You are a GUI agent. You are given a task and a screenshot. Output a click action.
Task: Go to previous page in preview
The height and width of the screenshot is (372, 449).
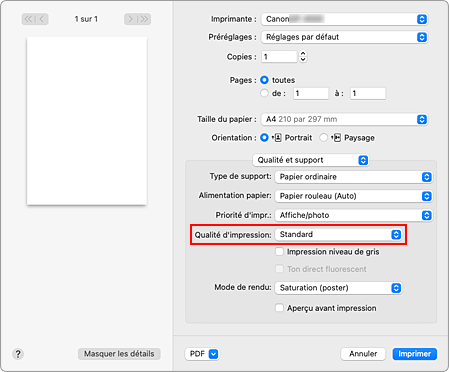(42, 19)
